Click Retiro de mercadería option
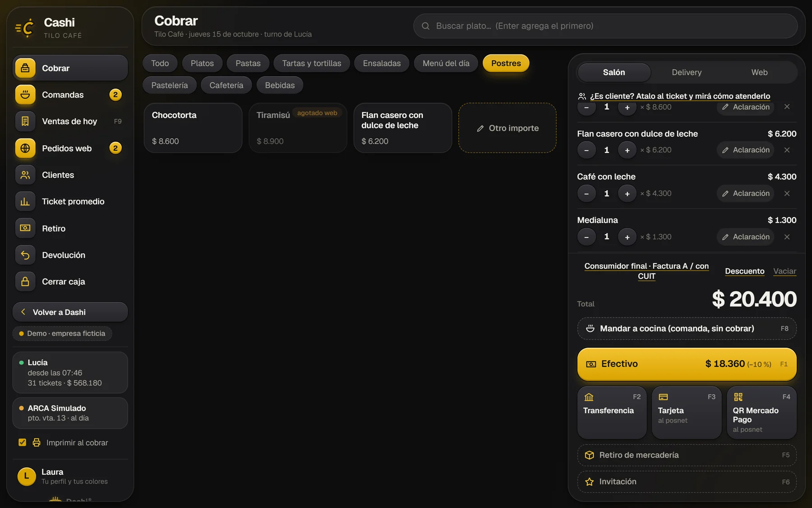Image resolution: width=812 pixels, height=508 pixels. 687,455
